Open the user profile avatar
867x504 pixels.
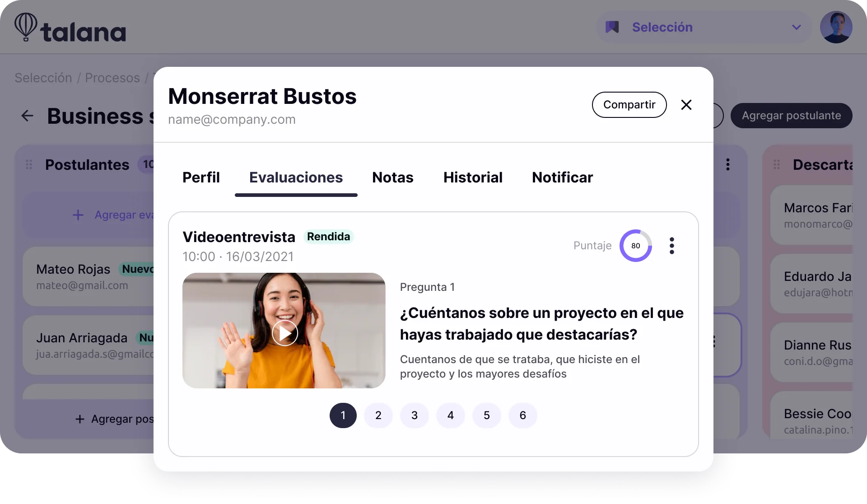click(x=836, y=27)
